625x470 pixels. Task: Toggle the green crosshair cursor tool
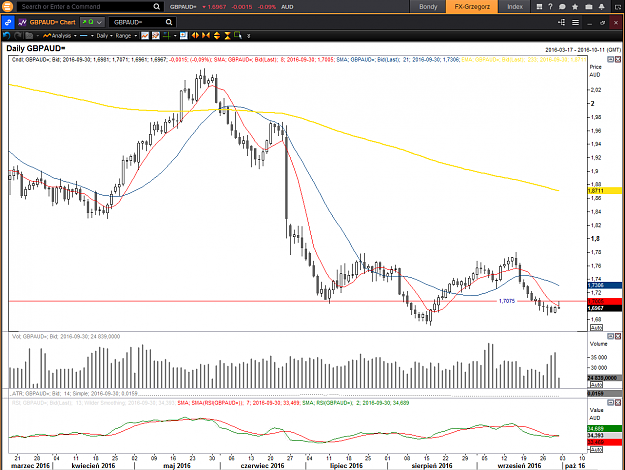coord(166,36)
